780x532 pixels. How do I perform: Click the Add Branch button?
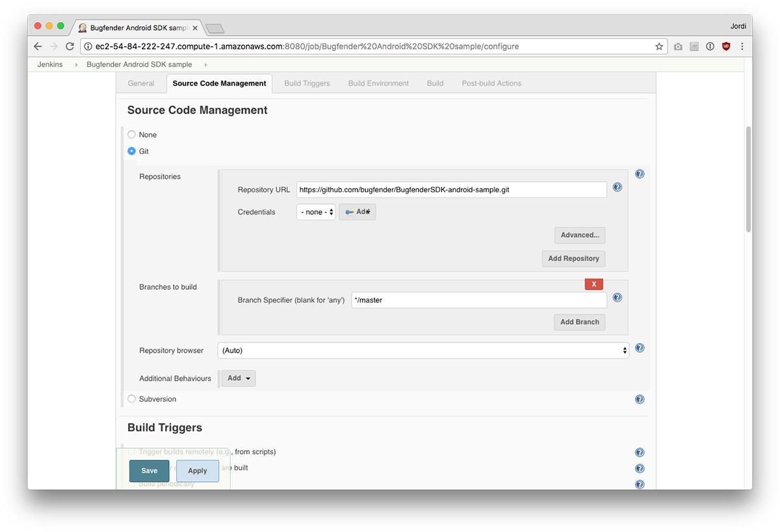580,322
